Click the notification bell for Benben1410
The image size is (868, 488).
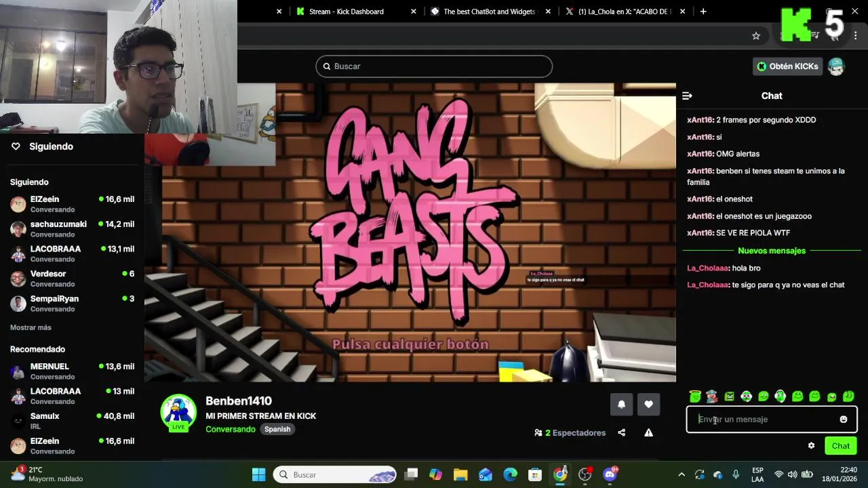tap(621, 404)
